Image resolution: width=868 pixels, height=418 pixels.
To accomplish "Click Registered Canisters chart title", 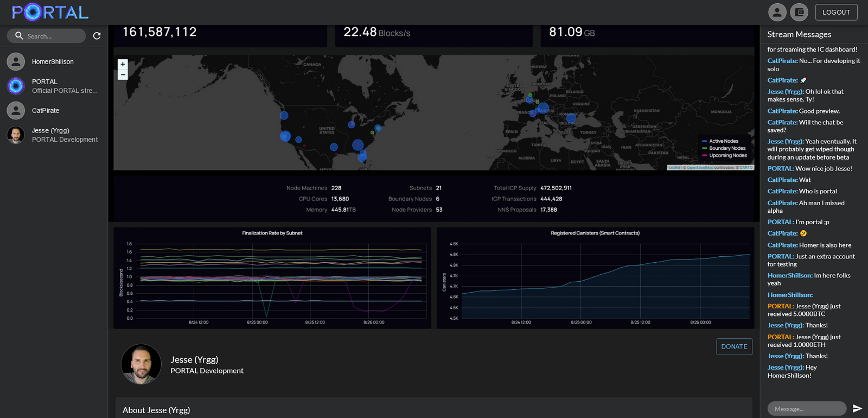I will pos(595,233).
